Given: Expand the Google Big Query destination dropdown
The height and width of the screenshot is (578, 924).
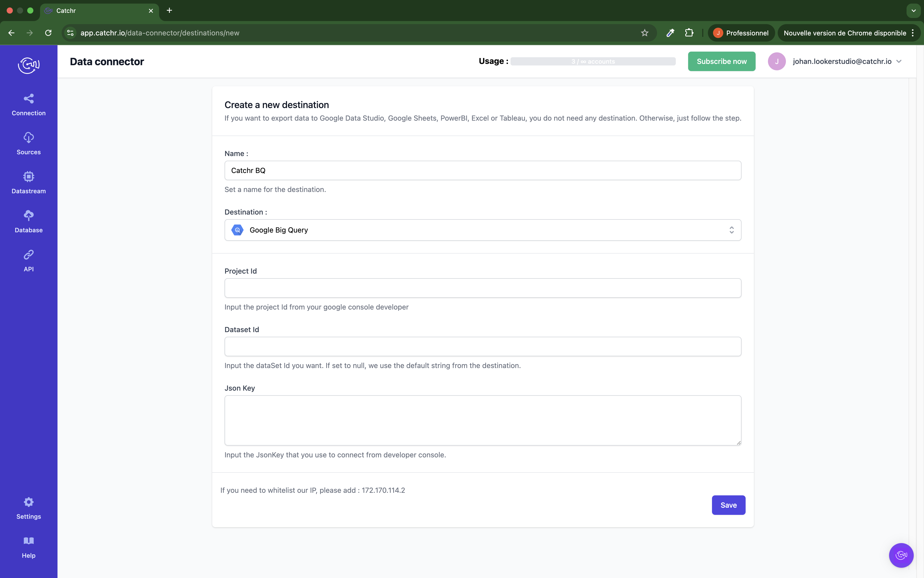Looking at the screenshot, I should coord(483,230).
